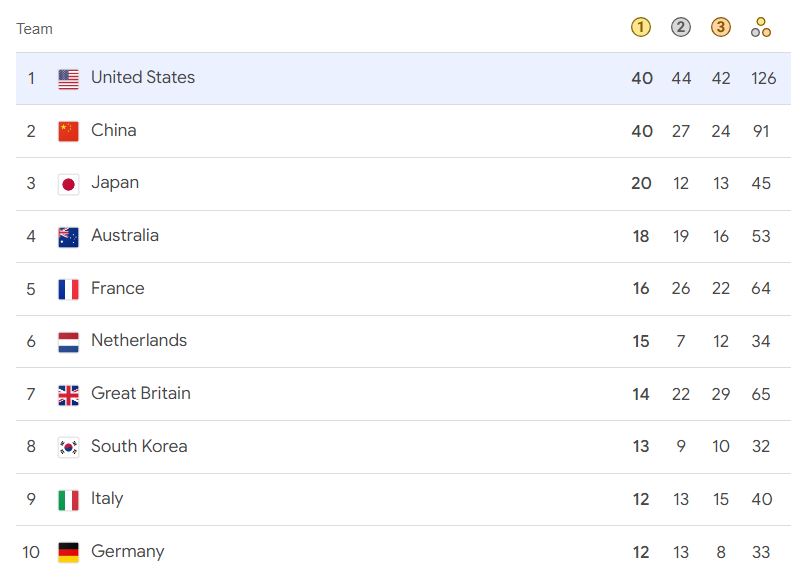Screen dimensions: 809x577
Task: Click the South Korea team name
Action: coord(139,446)
